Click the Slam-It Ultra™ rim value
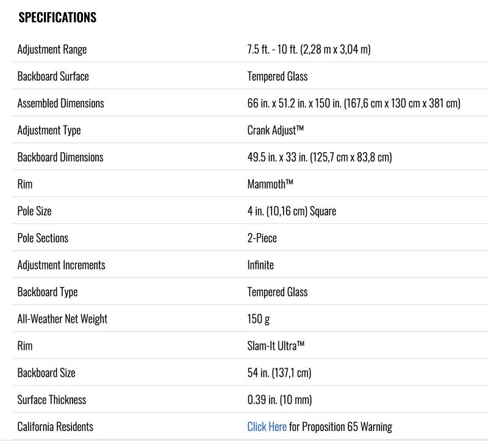This screenshot has width=488, height=448. [x=276, y=345]
